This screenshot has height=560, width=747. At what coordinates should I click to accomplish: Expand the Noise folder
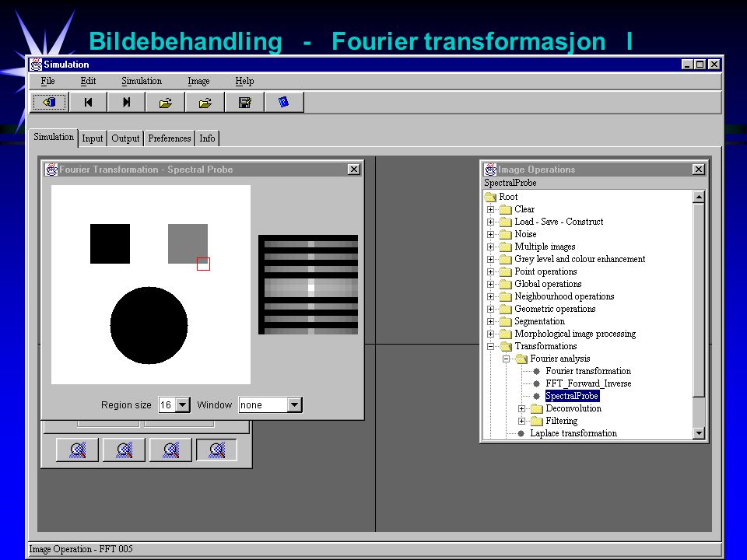(x=490, y=234)
